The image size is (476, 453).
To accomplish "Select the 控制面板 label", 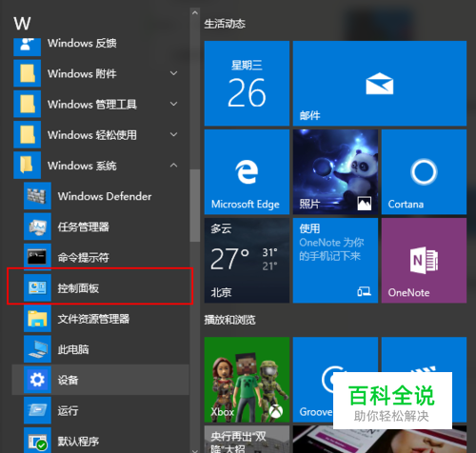I will 78,288.
